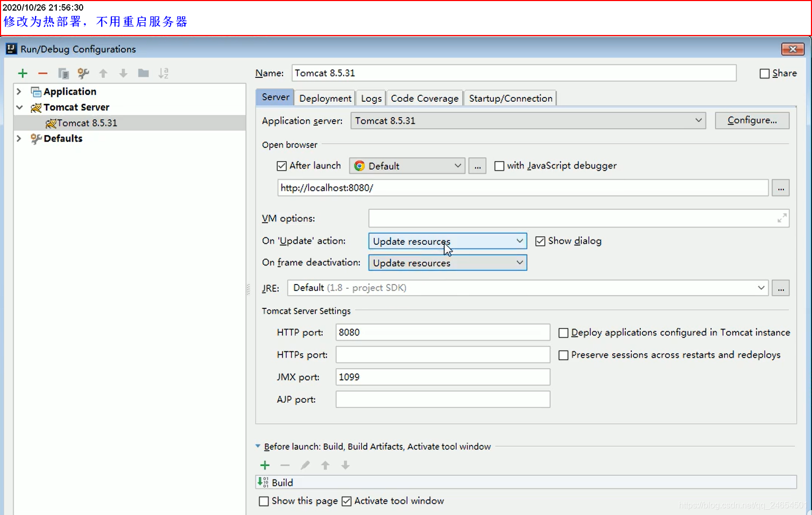The height and width of the screenshot is (515, 812).
Task: Enable with JavaScript debugger checkbox
Action: tap(499, 166)
